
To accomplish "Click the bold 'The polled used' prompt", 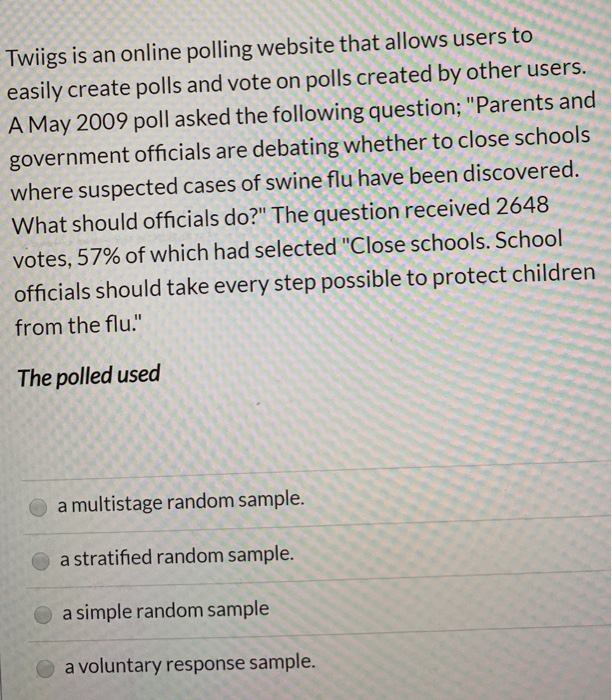I will (89, 376).
